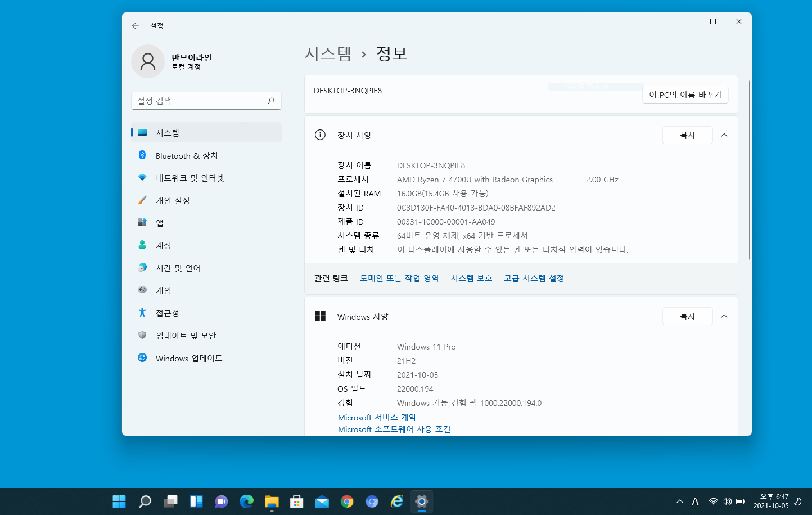Launch Microsoft Edge from taskbar
Screen dimensions: 812x515
click(x=246, y=501)
